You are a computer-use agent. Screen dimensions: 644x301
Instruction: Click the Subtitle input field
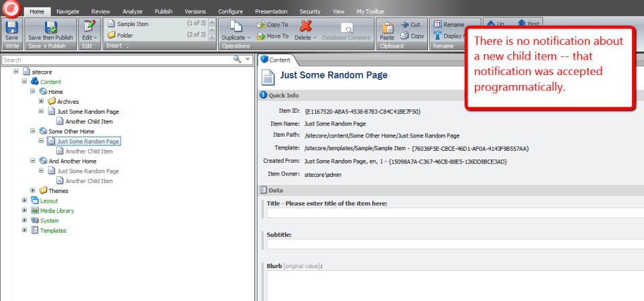(455, 244)
